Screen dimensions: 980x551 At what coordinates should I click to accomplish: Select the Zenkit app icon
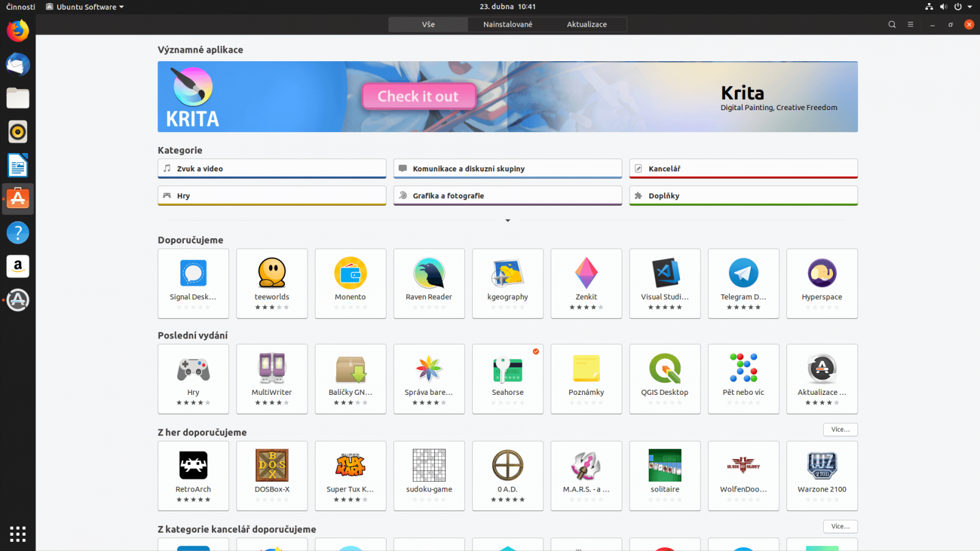click(x=586, y=273)
